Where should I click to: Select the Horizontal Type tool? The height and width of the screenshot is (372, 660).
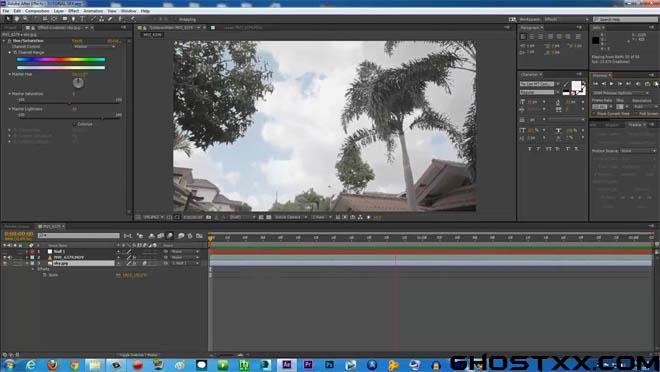point(82,19)
